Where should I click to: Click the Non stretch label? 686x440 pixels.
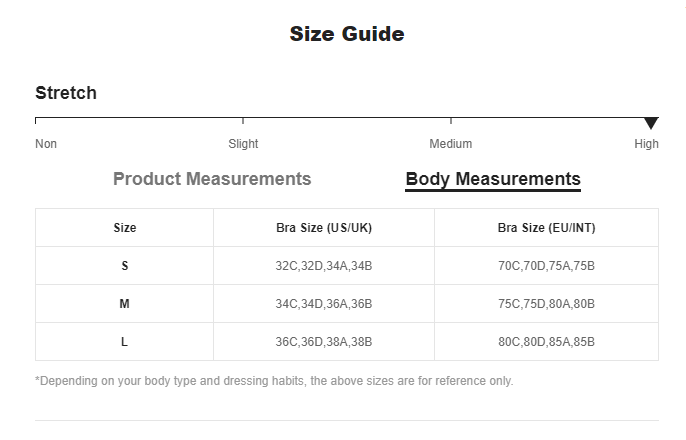pos(46,144)
